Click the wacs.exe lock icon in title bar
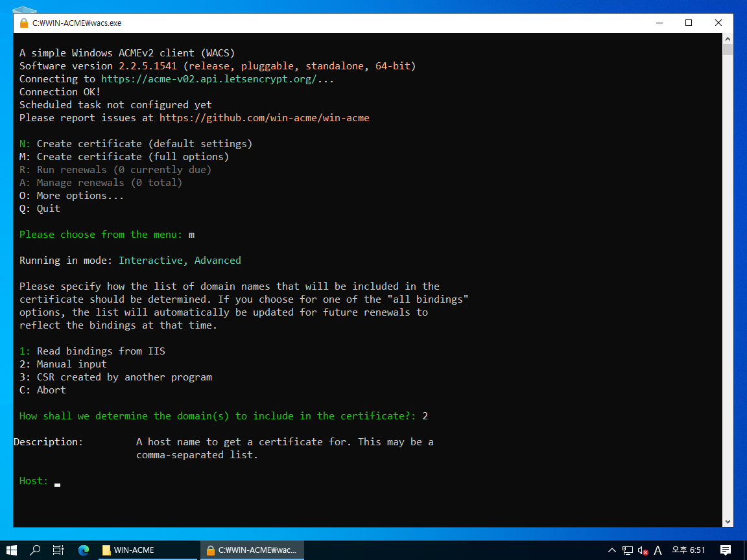Viewport: 747px width, 560px height. [24, 23]
